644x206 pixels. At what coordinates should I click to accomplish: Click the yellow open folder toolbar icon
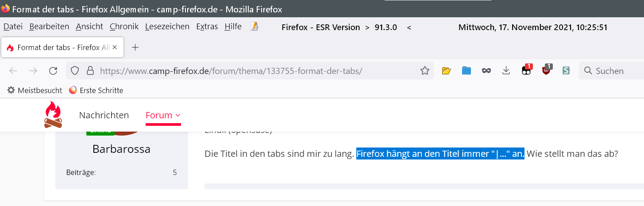[446, 71]
